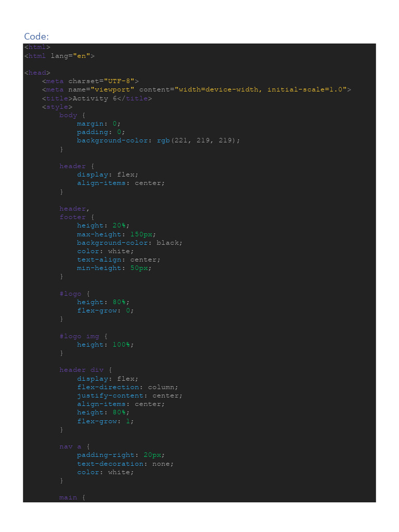Click the meta charset="UTF-8" line
Image resolution: width=399 pixels, height=532 pixels.
(90, 81)
